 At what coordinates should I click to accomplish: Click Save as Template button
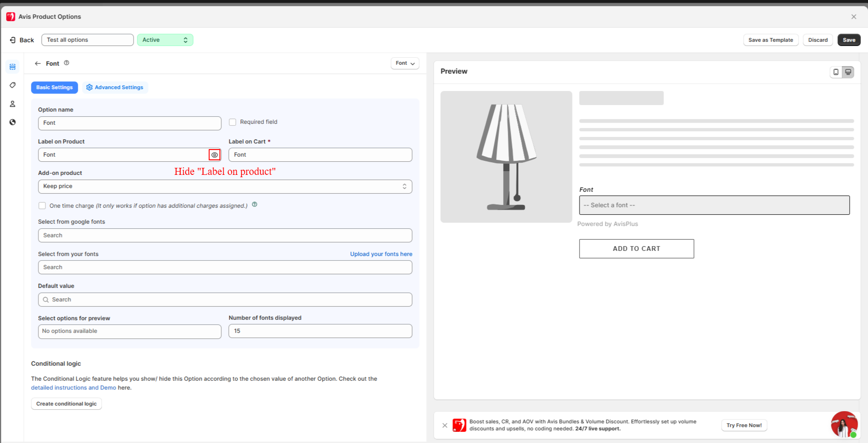coord(770,40)
